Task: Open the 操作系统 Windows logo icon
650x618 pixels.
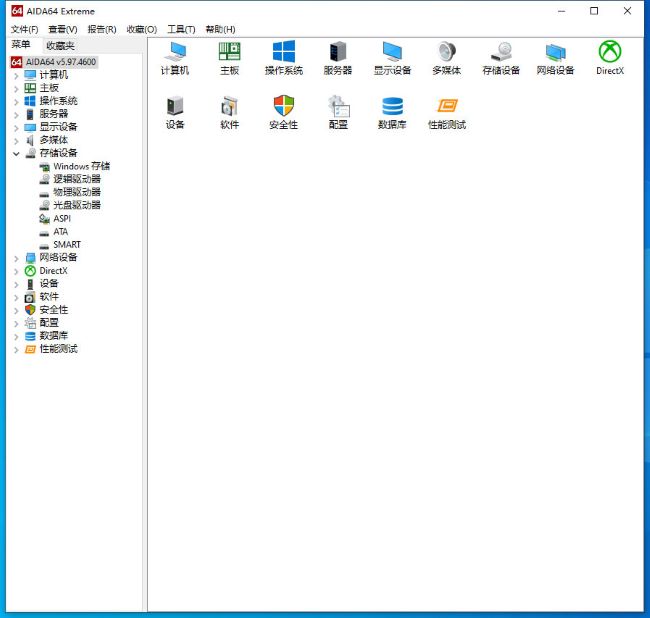Action: tap(284, 52)
